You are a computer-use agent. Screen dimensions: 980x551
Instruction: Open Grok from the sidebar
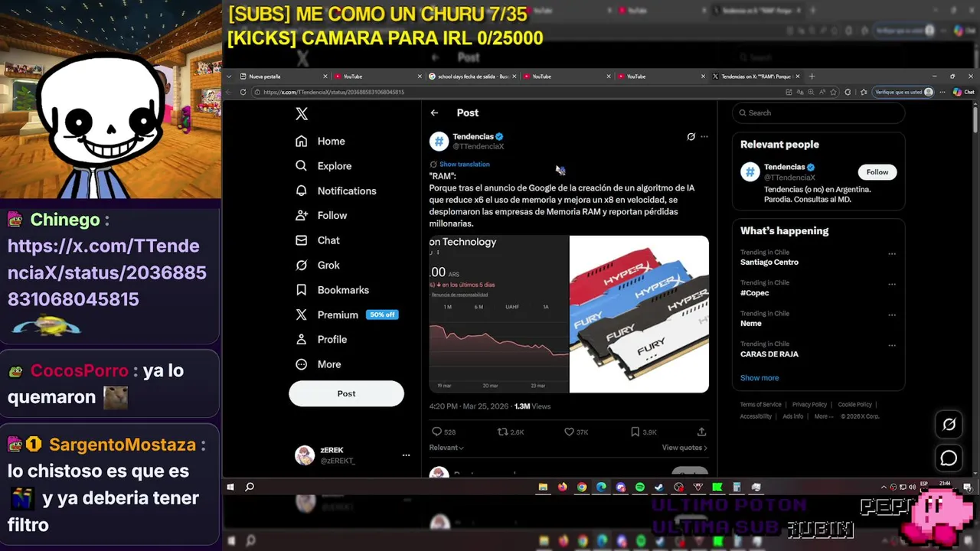pyautogui.click(x=317, y=265)
